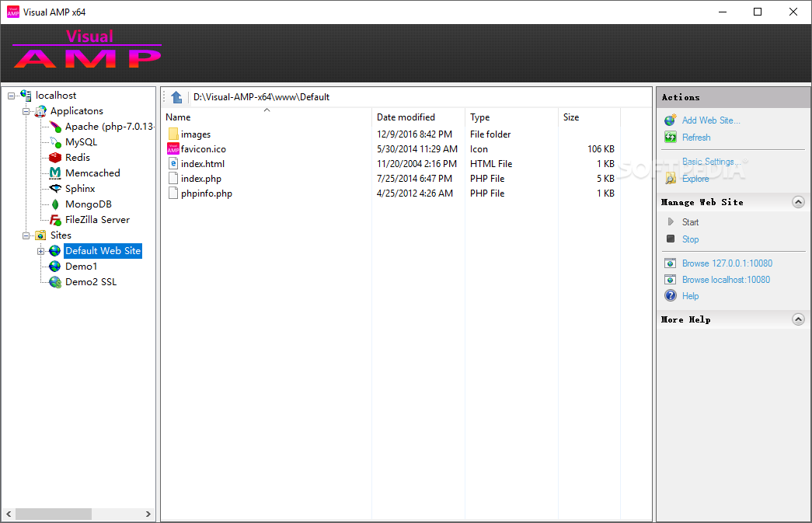This screenshot has width=812, height=523.
Task: Click the Memcached M icon
Action: [x=55, y=173]
